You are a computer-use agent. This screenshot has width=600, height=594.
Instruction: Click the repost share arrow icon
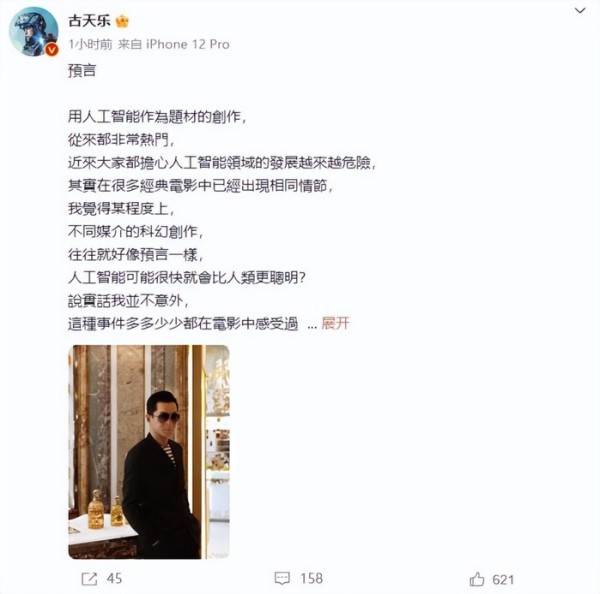coord(90,578)
